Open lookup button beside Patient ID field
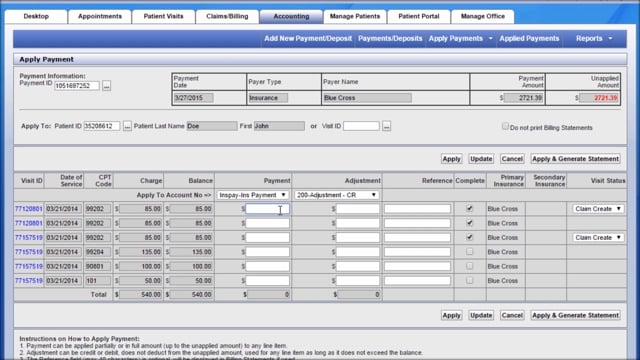 point(127,126)
